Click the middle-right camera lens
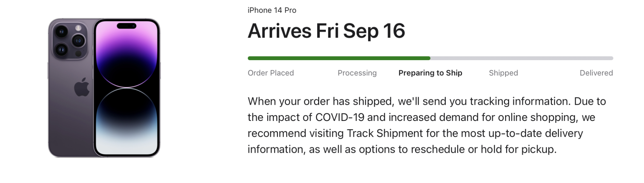The image size is (644, 183). 78,41
